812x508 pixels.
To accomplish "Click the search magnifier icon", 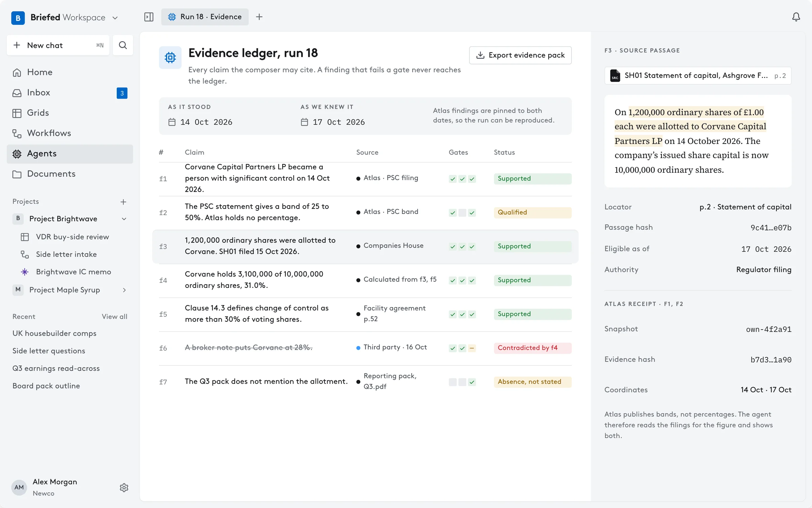I will coord(123,45).
